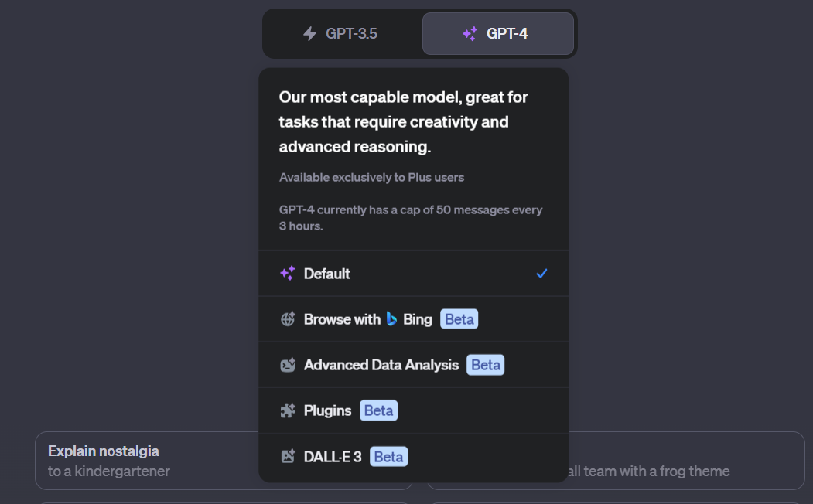This screenshot has height=504, width=813.
Task: Choose Browse with Bing from the menu
Action: [413, 319]
